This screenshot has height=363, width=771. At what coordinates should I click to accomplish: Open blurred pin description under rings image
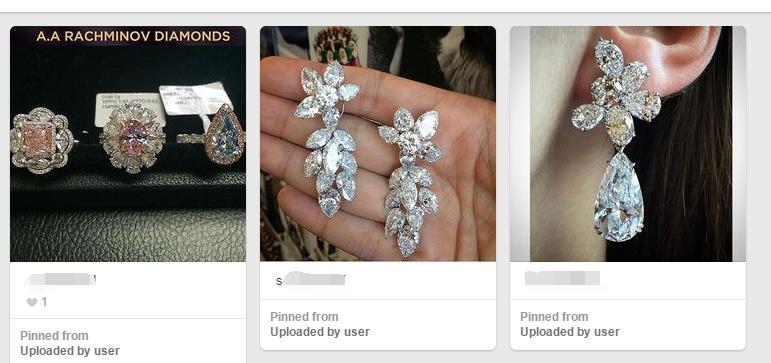[x=60, y=280]
